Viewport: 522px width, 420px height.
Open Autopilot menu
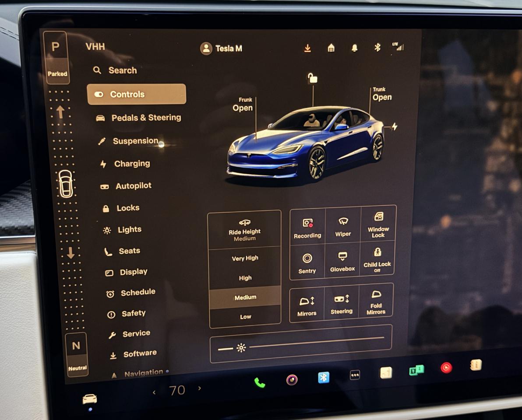pos(126,186)
